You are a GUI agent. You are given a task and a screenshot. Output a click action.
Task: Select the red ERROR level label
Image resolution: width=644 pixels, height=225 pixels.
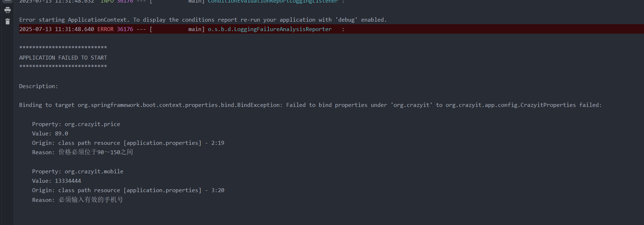(x=105, y=29)
